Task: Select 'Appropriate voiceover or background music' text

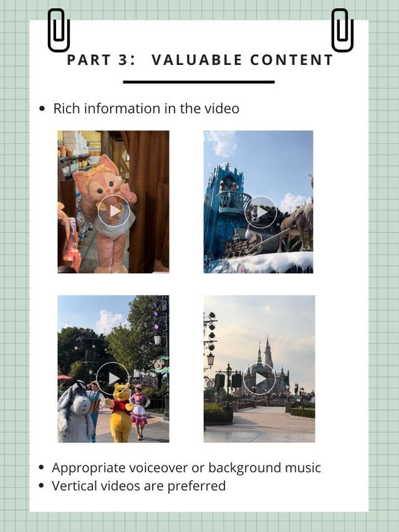Action: [x=186, y=468]
